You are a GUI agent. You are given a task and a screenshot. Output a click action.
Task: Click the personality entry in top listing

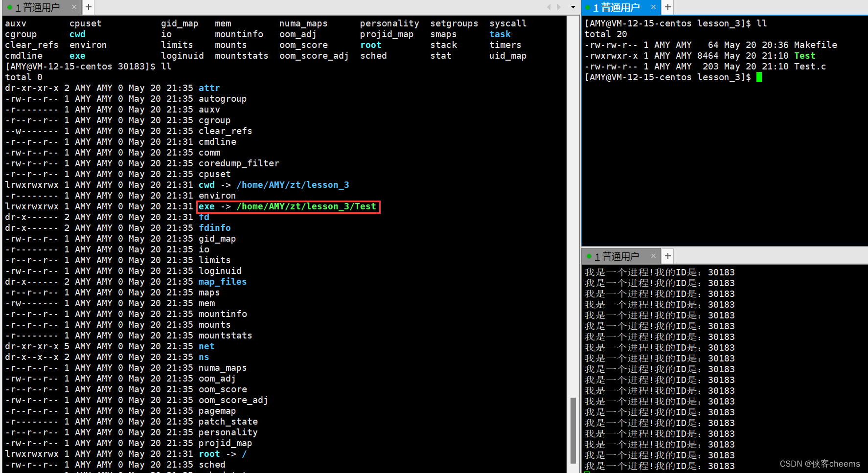point(389,23)
